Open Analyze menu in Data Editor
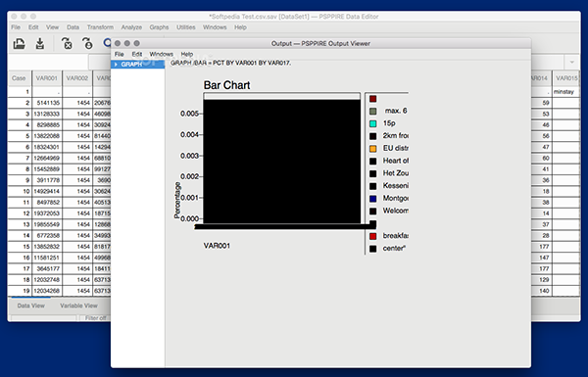The height and width of the screenshot is (377, 588). pos(131,27)
